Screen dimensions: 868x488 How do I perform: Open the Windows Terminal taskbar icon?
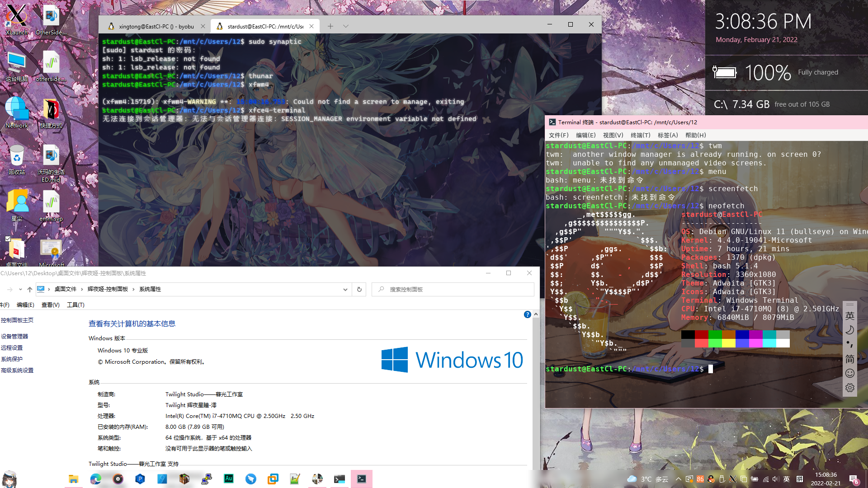point(339,479)
